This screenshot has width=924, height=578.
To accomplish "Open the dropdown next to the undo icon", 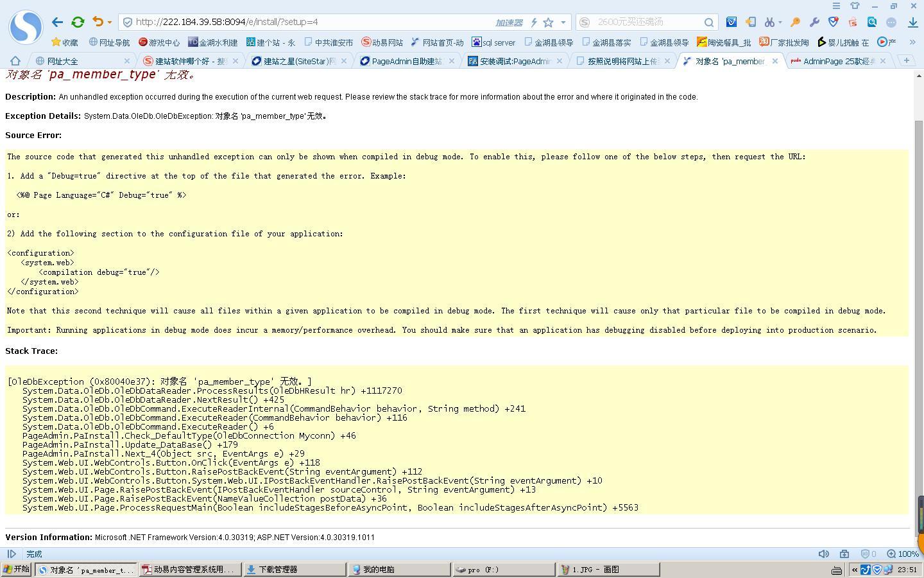I will [110, 22].
